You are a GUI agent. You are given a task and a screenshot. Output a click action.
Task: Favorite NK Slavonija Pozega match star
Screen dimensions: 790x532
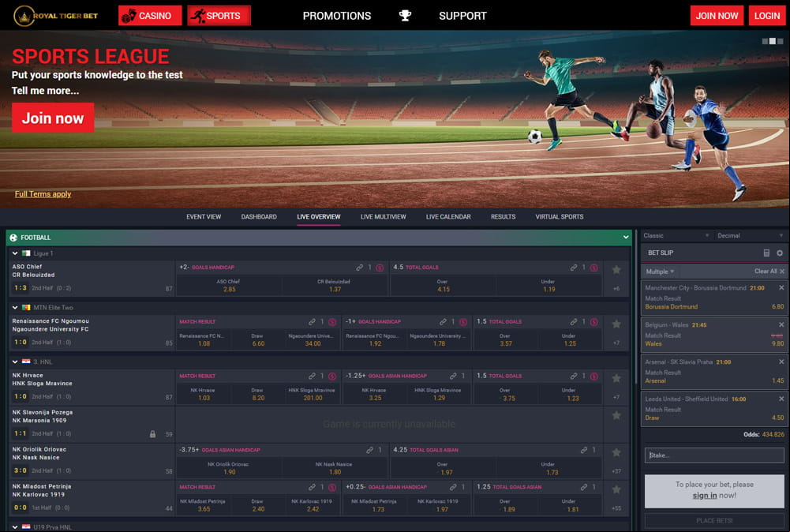click(x=616, y=416)
